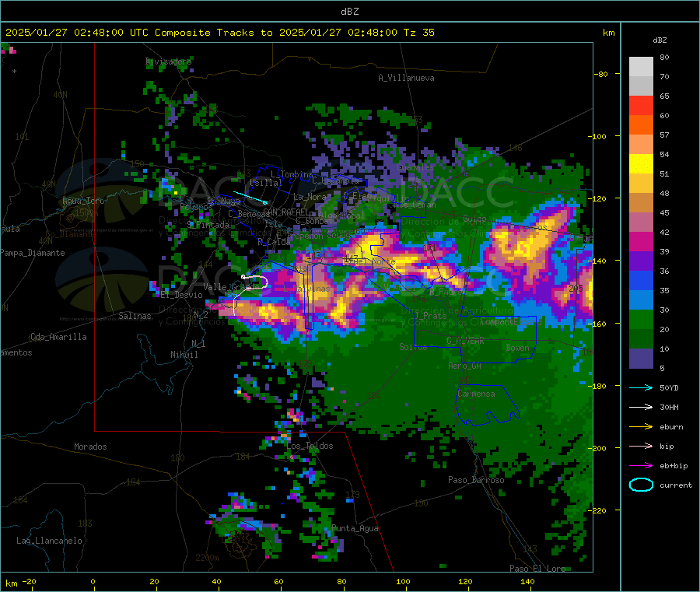Click the 'eb+bip' legend label
Image resolution: width=700 pixels, height=592 pixels.
coord(674,466)
